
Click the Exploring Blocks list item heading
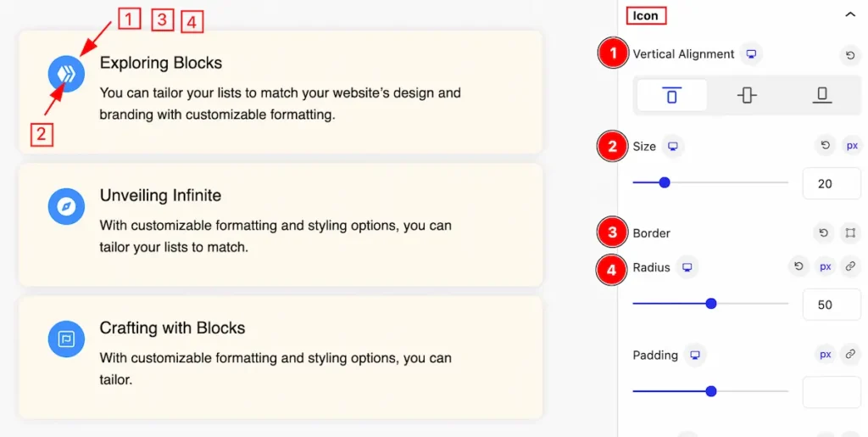[x=160, y=63]
